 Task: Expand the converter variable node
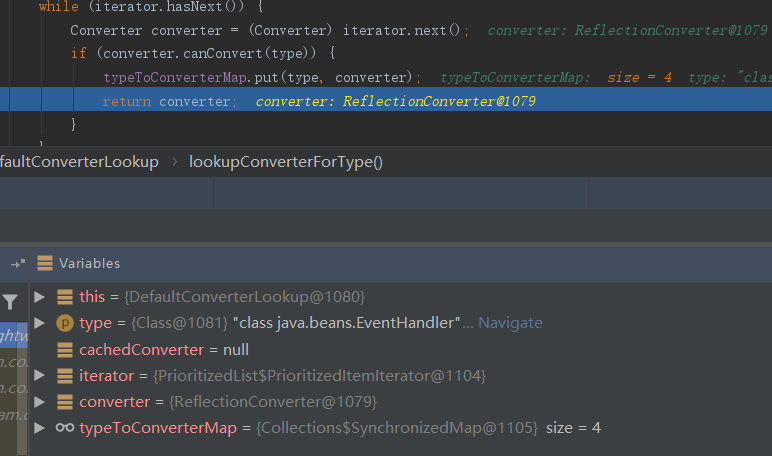point(39,402)
